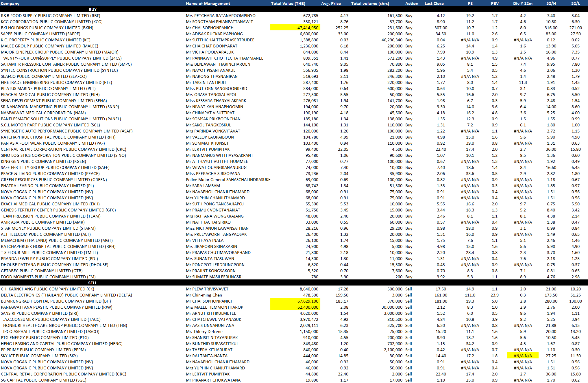Viewport: 588px width, 383px height.
Task: Click the Total volume (shrs) header
Action: (370, 3)
